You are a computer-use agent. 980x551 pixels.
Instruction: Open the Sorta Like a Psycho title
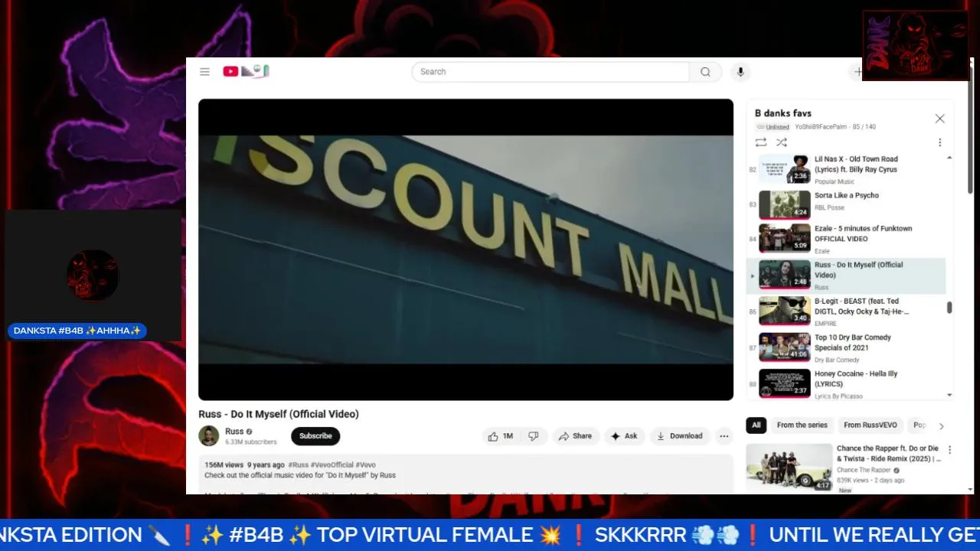point(846,196)
